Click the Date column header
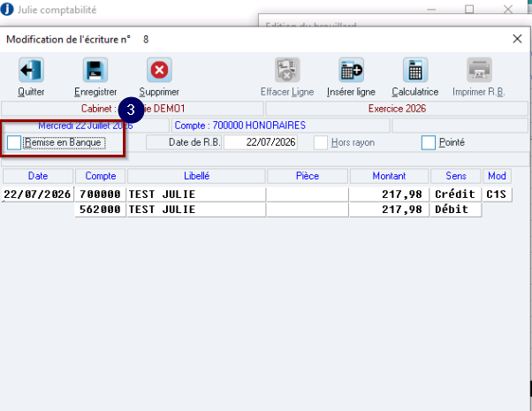The image size is (532, 411). (x=38, y=176)
